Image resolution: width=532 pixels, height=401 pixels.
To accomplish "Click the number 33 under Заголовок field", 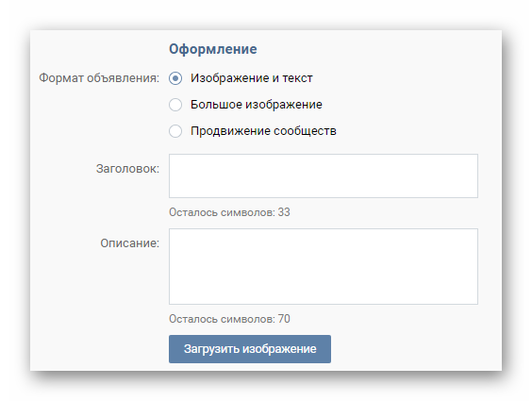I will [x=284, y=212].
